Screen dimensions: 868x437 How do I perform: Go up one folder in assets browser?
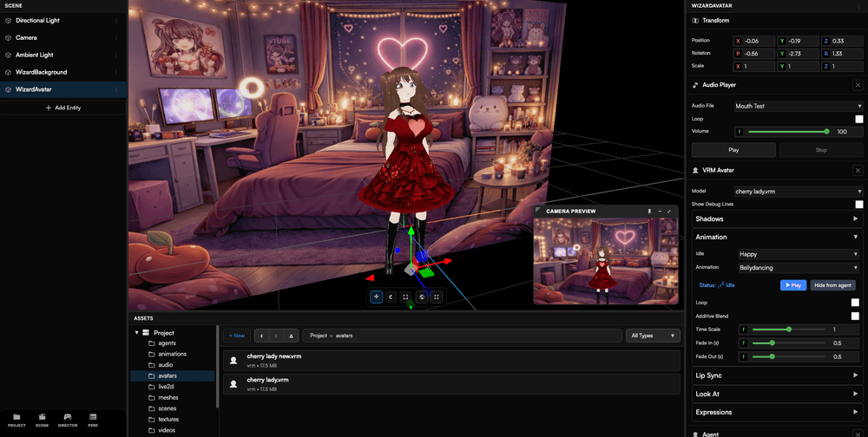point(291,336)
